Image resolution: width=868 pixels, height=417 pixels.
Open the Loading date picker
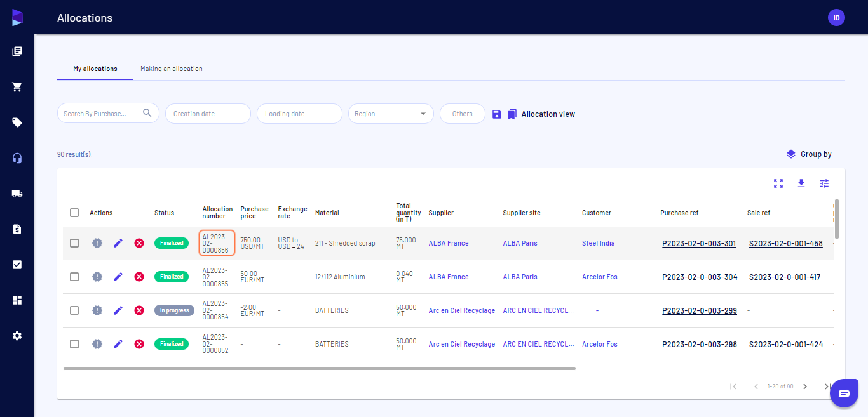click(299, 114)
